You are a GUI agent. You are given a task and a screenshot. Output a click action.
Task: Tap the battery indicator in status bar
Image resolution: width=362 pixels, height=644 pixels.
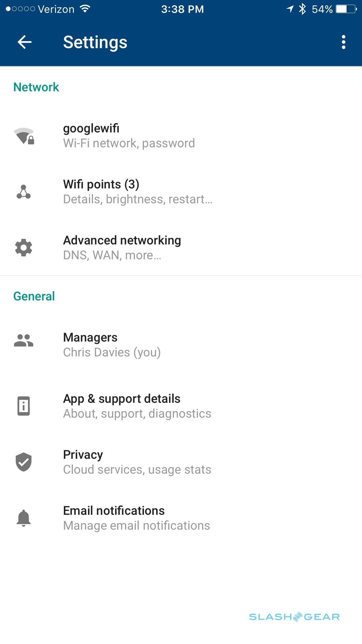coord(346,9)
